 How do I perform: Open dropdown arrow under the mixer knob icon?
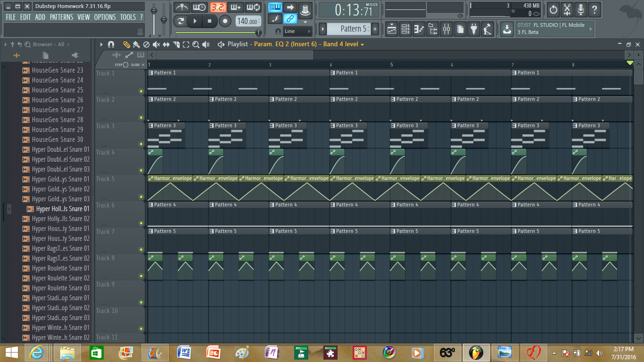click(x=305, y=22)
